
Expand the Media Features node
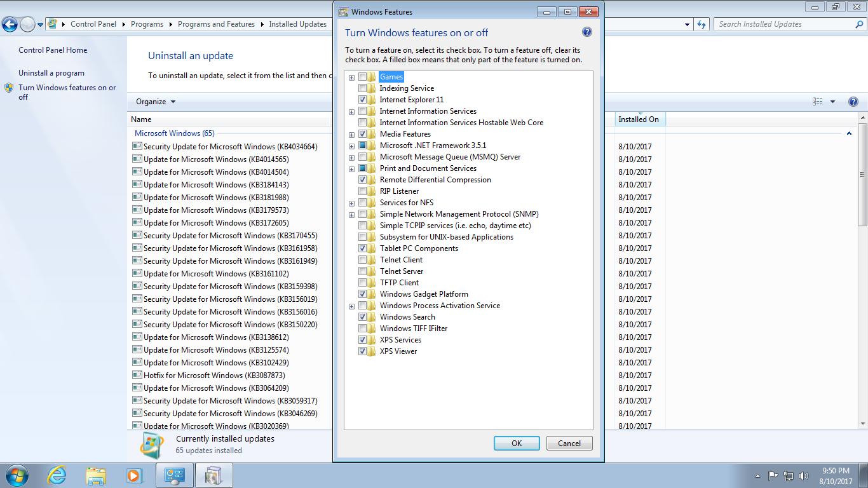point(351,135)
